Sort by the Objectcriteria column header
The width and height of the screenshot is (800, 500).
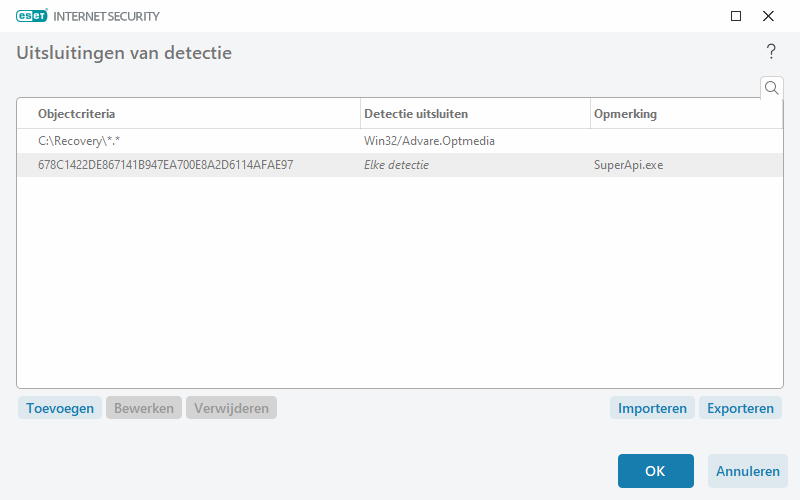pos(189,114)
